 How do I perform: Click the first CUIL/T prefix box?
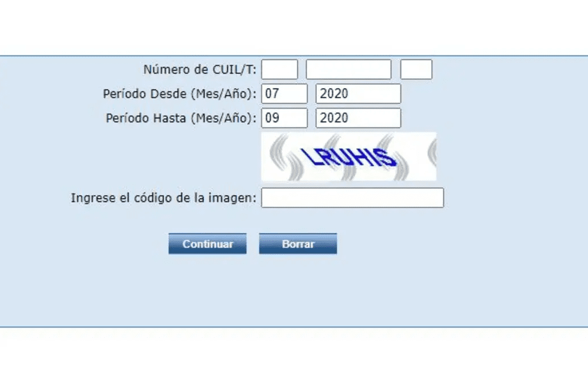pyautogui.click(x=279, y=69)
